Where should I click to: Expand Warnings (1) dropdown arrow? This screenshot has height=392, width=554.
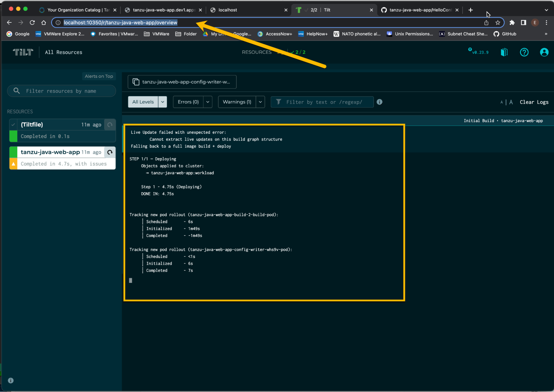pos(260,102)
